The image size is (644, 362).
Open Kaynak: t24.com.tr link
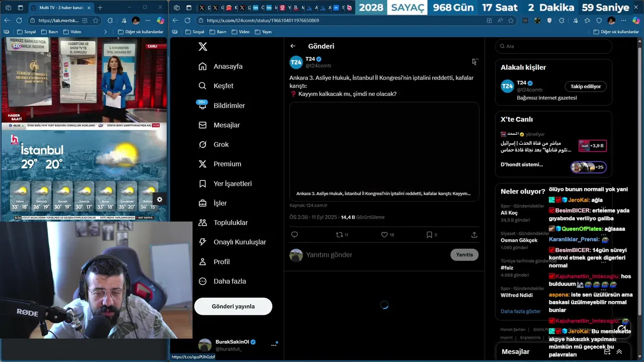308,206
